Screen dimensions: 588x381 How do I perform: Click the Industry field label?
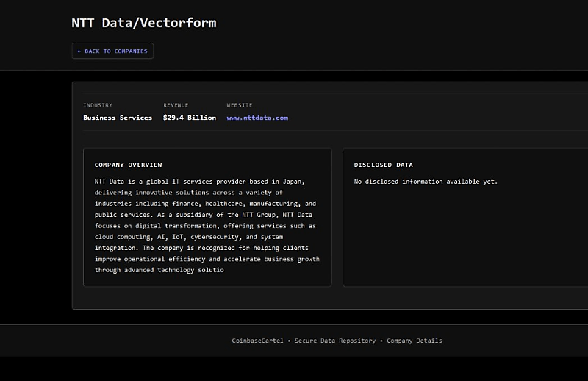(x=98, y=105)
